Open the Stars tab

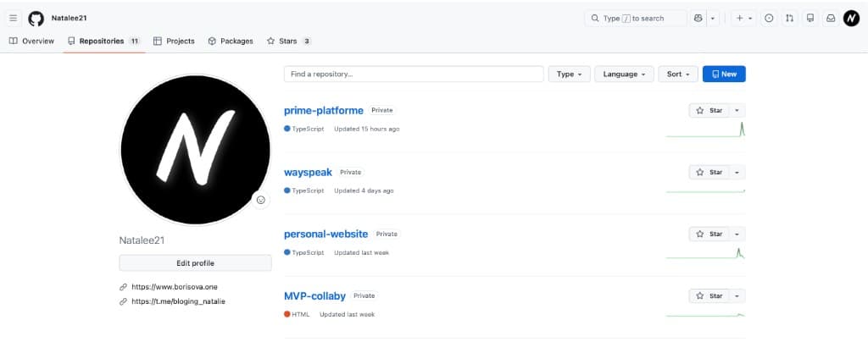[x=288, y=41]
